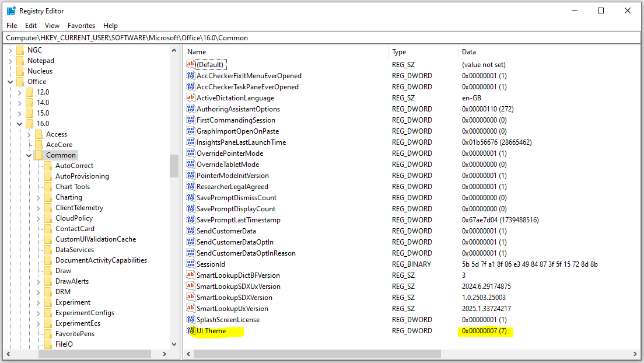Click the SendCustomerData DWORD icon
644x363 pixels.
tap(191, 231)
